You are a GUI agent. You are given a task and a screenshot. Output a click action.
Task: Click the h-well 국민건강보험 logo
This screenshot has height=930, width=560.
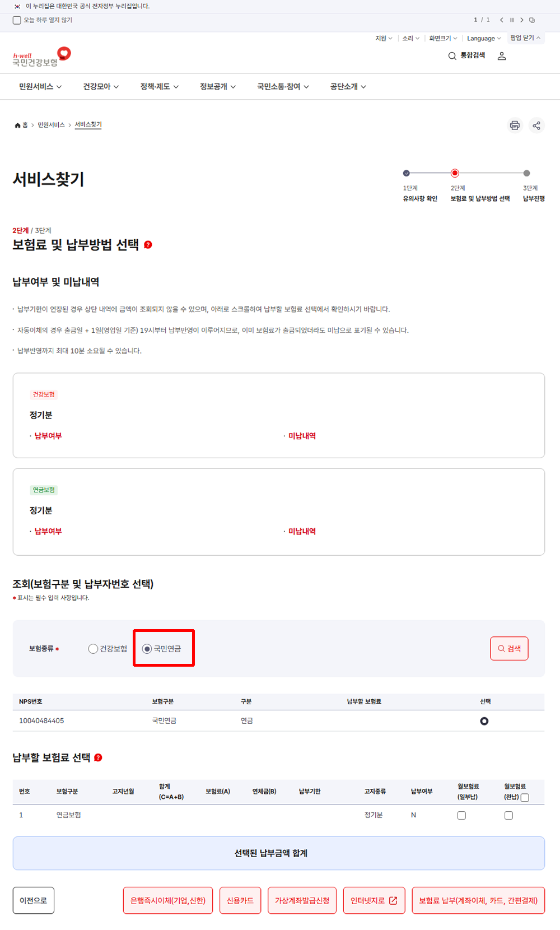[39, 56]
